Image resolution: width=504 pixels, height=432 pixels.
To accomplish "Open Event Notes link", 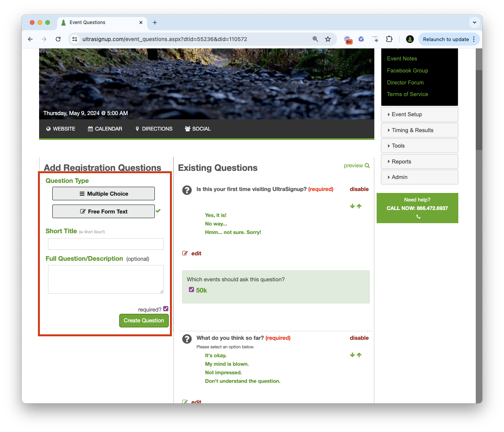I will click(402, 59).
